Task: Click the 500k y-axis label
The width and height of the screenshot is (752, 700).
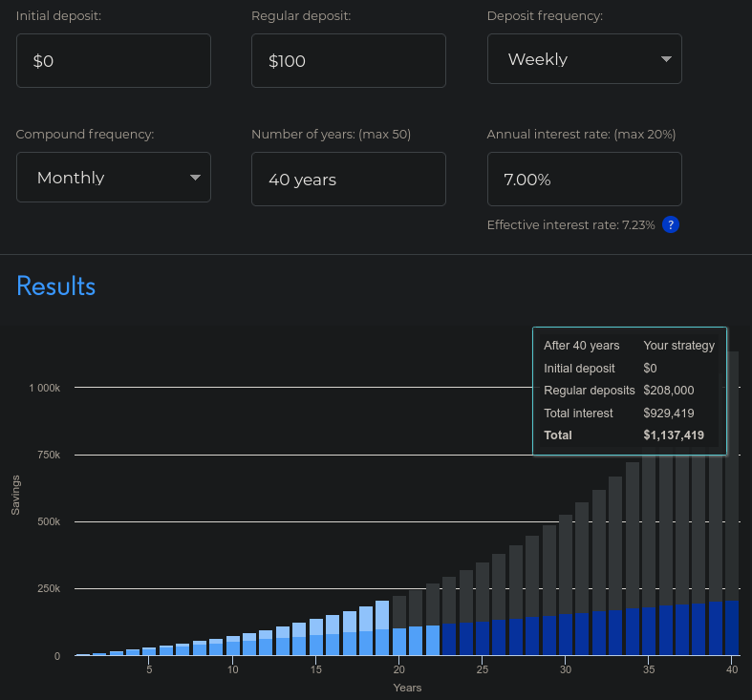Action: pos(49,521)
